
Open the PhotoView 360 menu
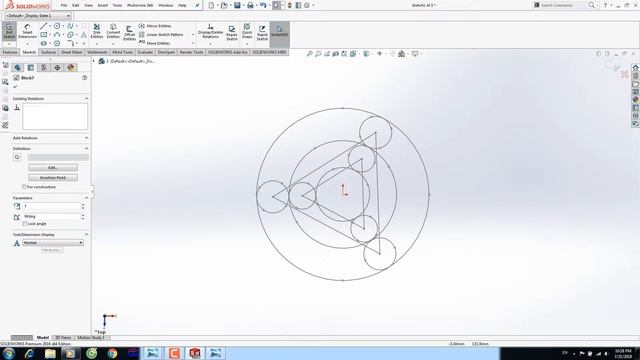(140, 5)
